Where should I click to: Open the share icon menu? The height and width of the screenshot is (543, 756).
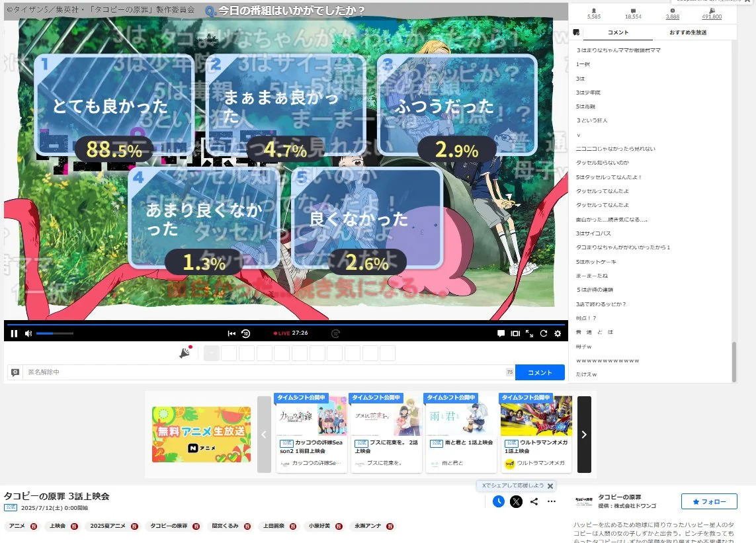(x=534, y=501)
